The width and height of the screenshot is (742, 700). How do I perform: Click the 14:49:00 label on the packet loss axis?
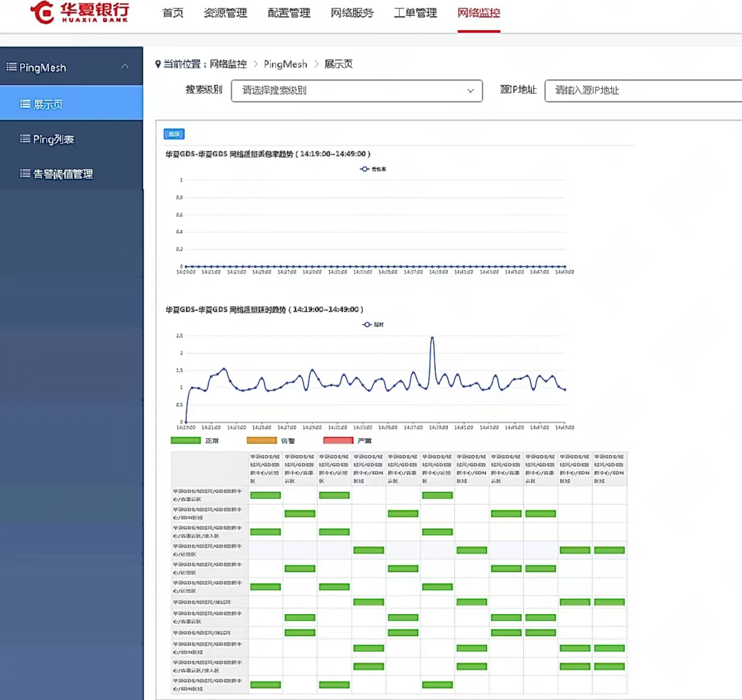click(565, 272)
